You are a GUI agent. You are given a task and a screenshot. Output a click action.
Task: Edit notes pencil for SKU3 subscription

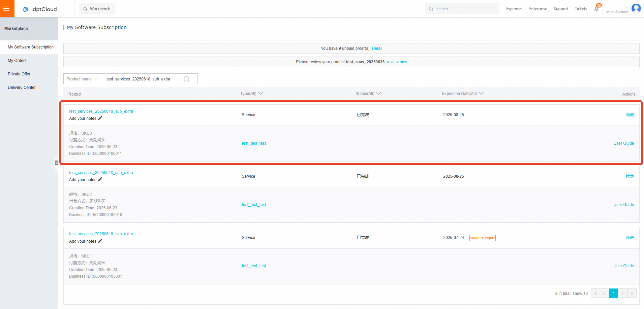tap(100, 118)
